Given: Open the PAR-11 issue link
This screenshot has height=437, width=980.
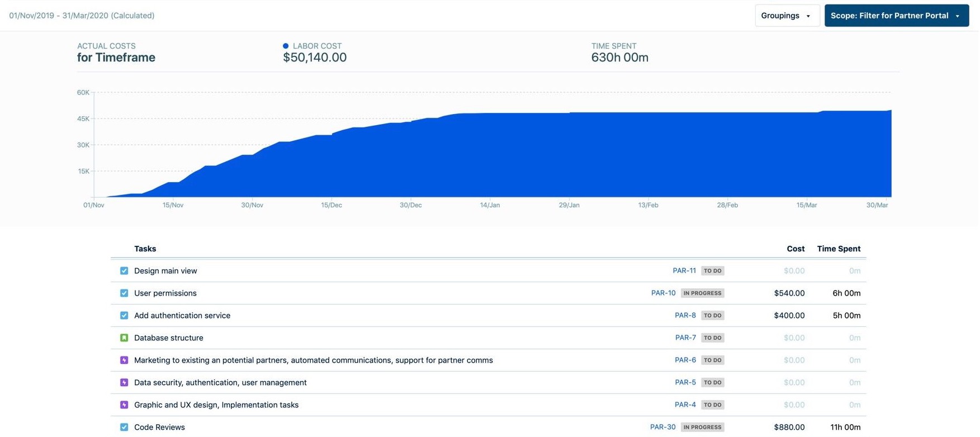Looking at the screenshot, I should click(684, 271).
